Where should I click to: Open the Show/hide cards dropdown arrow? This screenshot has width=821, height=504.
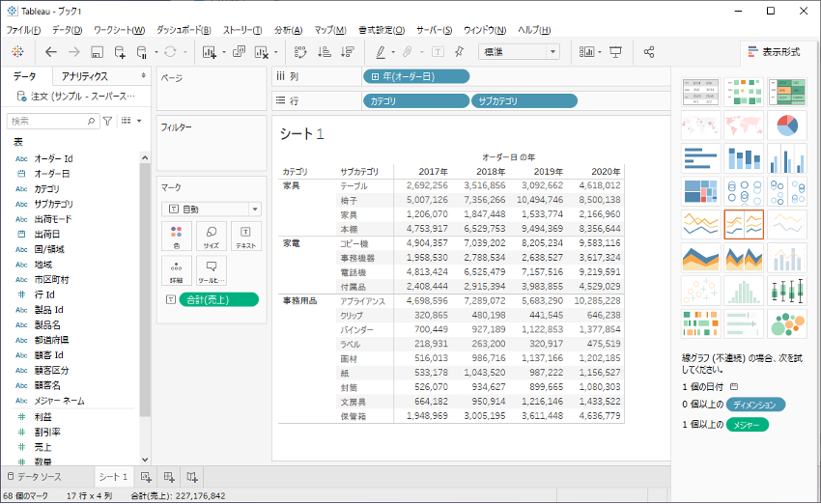click(600, 52)
